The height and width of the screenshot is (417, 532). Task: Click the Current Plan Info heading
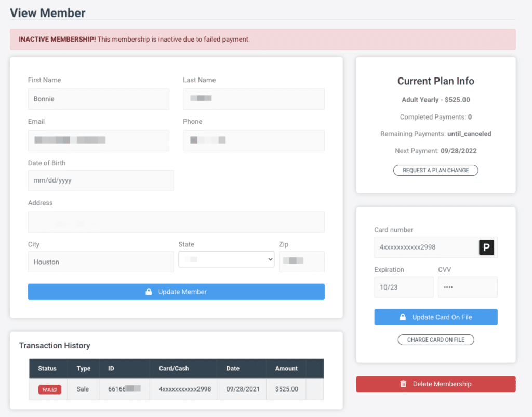coord(436,81)
